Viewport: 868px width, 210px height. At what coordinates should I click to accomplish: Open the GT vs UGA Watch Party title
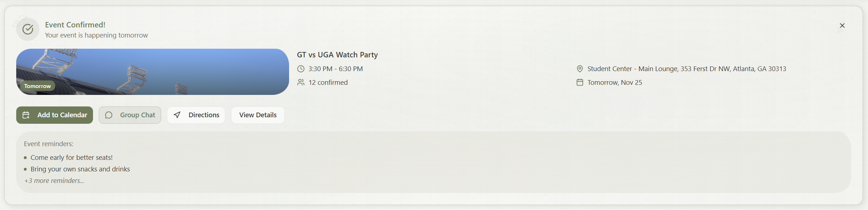337,55
